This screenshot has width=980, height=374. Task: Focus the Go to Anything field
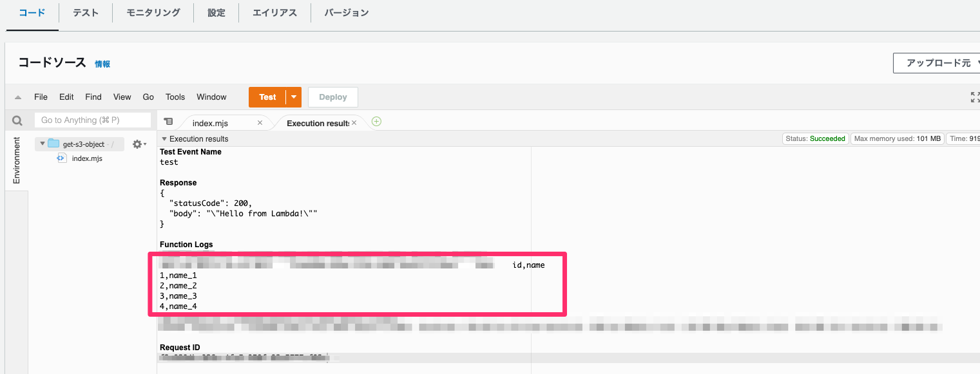(x=92, y=120)
